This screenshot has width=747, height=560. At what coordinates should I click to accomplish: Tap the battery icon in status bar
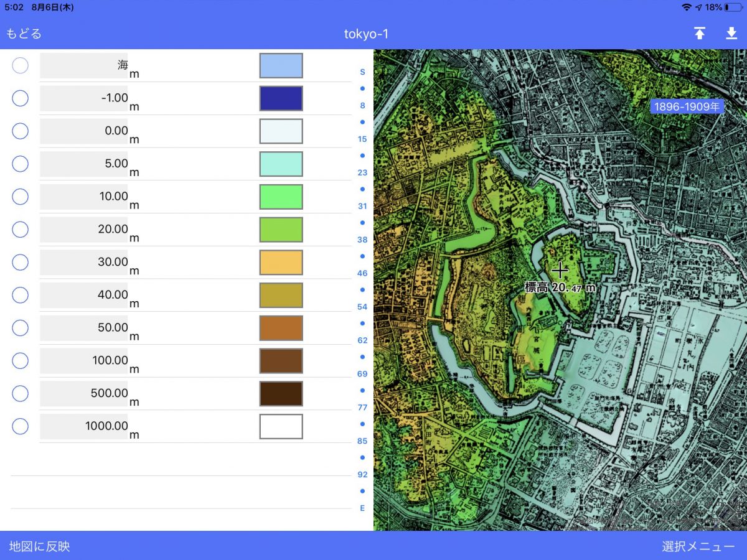733,7
